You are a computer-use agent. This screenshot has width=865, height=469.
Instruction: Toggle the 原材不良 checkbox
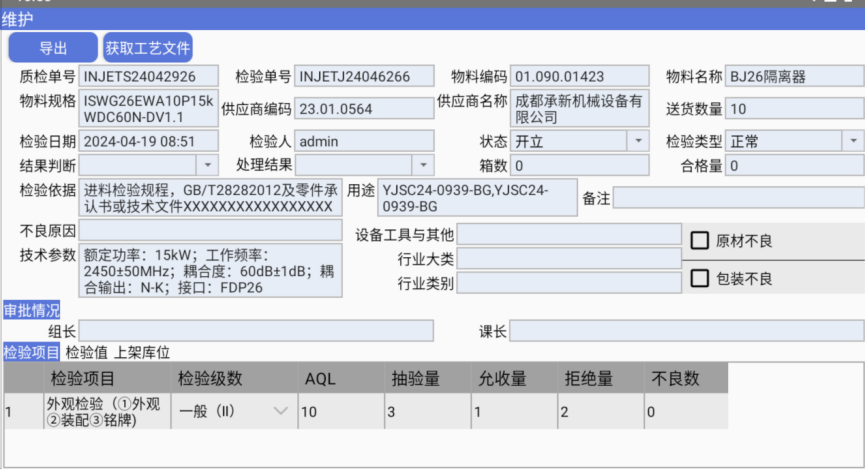point(699,240)
